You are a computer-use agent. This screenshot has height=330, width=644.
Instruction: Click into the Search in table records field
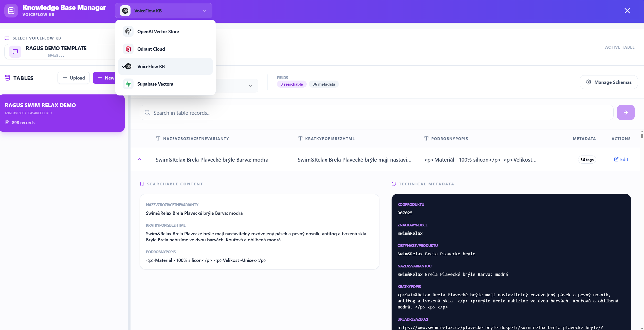376,113
